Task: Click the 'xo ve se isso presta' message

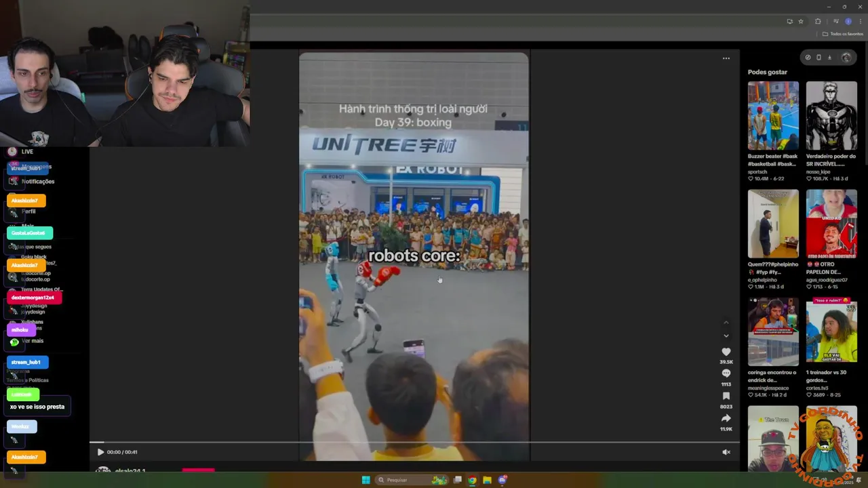Action: pos(37,407)
